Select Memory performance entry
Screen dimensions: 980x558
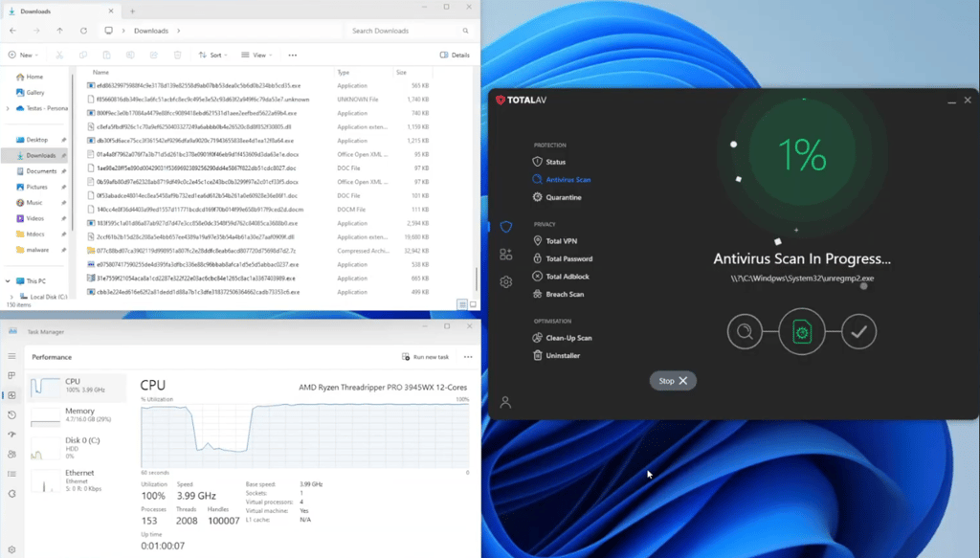[77, 416]
